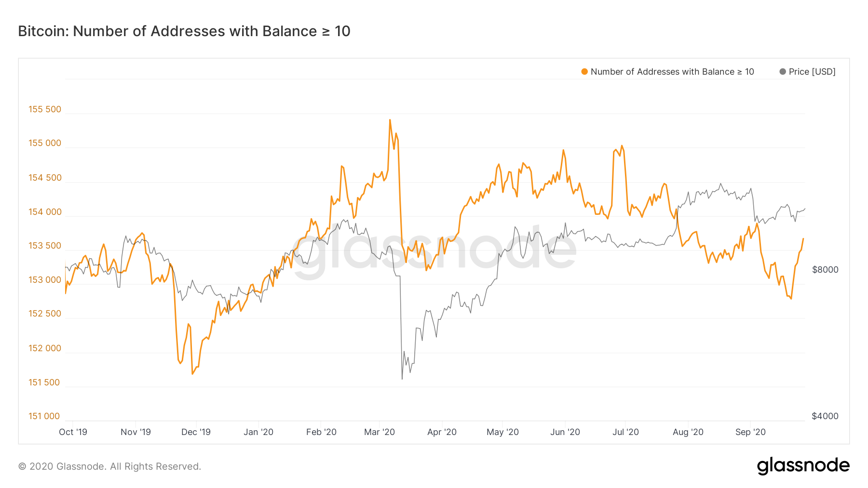Click the Mar '20 x-axis label
The image size is (868, 488).
coord(379,432)
